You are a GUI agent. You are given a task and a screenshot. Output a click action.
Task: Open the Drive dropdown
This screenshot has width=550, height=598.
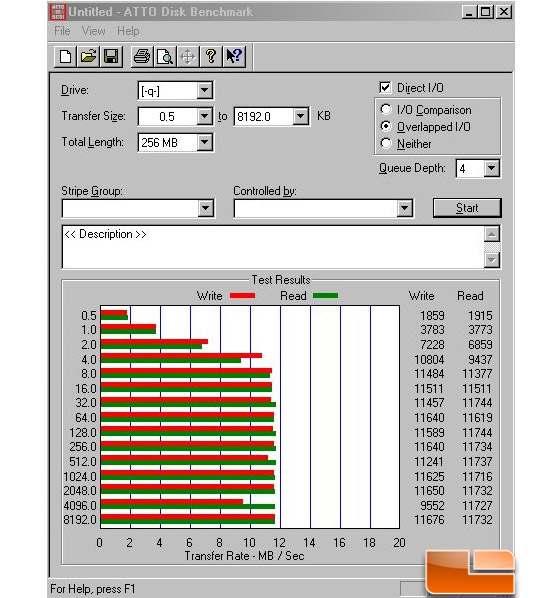(204, 90)
